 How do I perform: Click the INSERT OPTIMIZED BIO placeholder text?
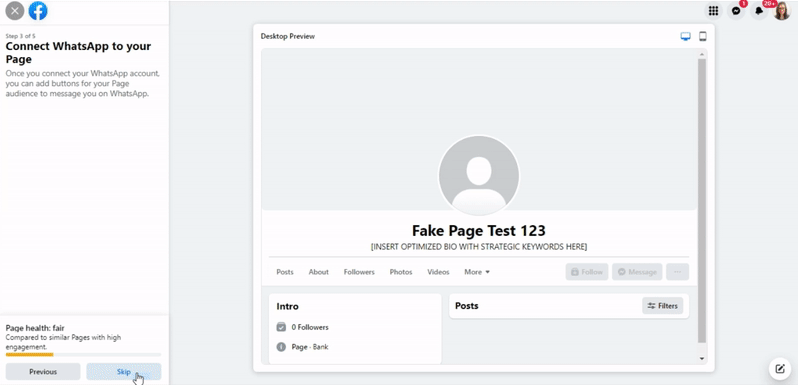click(x=478, y=247)
